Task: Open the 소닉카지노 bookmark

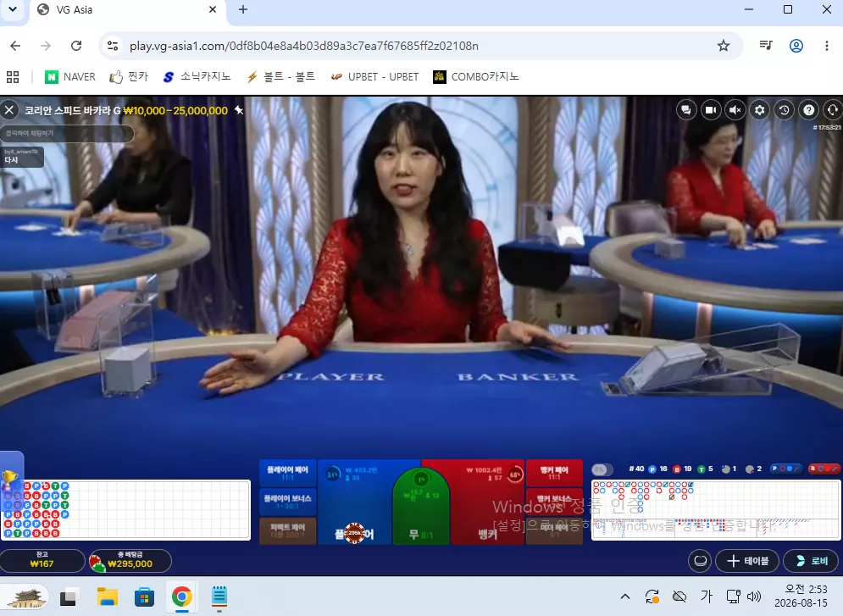Action: (x=197, y=77)
